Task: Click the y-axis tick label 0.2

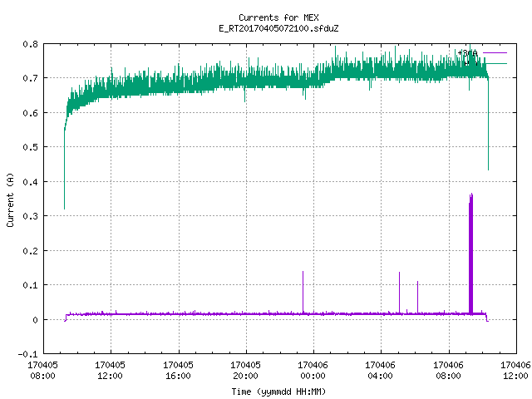Action: point(30,251)
